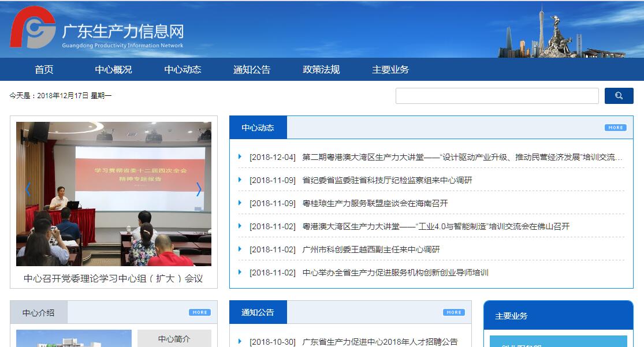Image resolution: width=644 pixels, height=347 pixels.
Task: Go to 中心动态 in navigation bar
Action: [183, 70]
